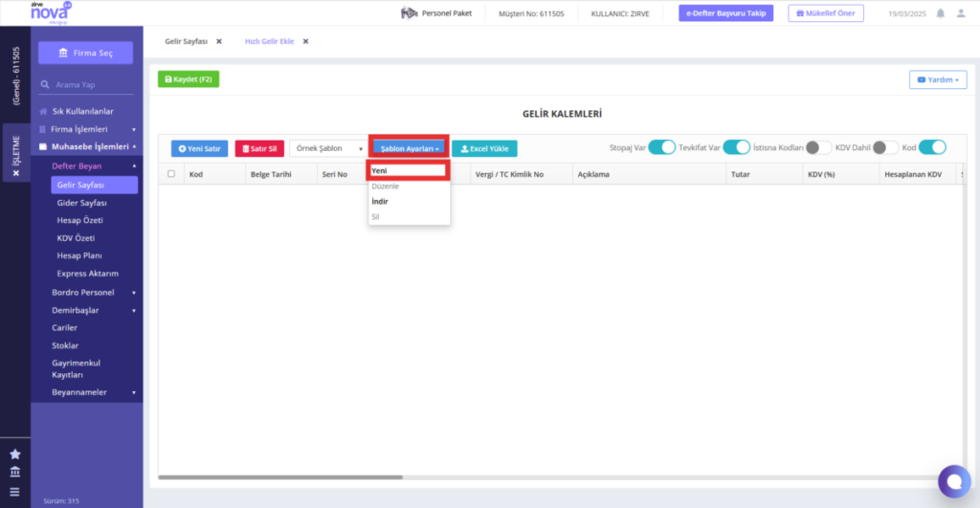Viewport: 980px width, 508px height.
Task: Click the Firma İşlemleri icon
Action: click(42, 129)
